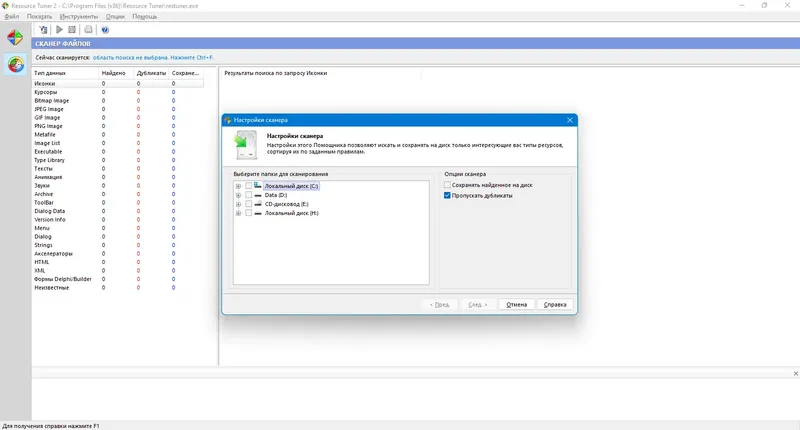800x430 pixels.
Task: Select the Тексты row
Action: coord(117,169)
